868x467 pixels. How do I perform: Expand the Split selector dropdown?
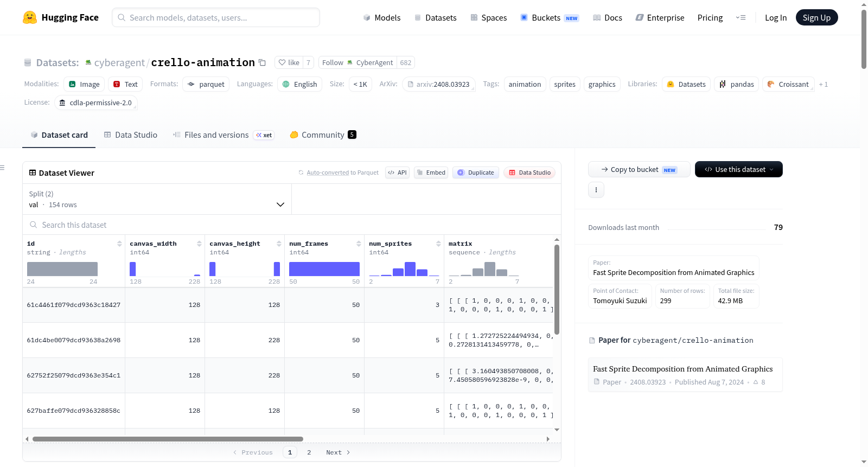click(x=157, y=199)
